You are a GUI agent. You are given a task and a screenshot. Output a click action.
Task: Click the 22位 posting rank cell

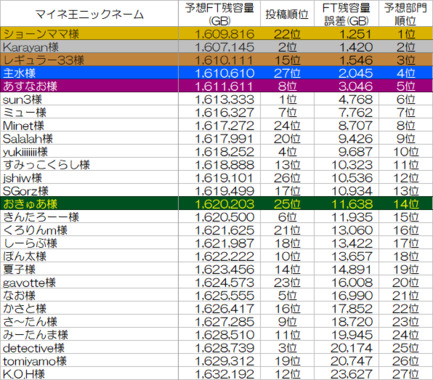287,34
